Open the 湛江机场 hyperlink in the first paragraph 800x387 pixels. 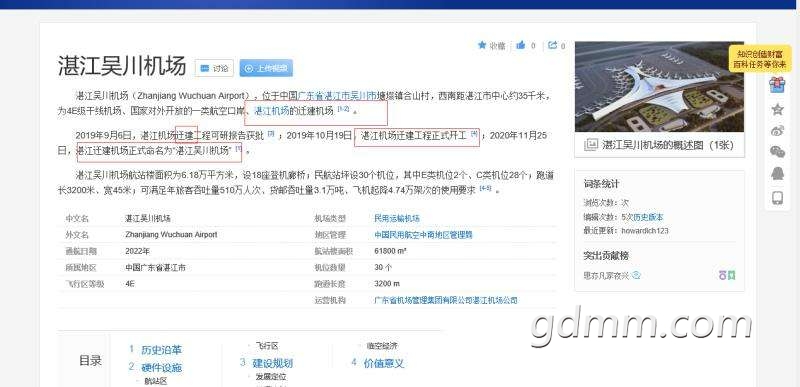tap(271, 111)
